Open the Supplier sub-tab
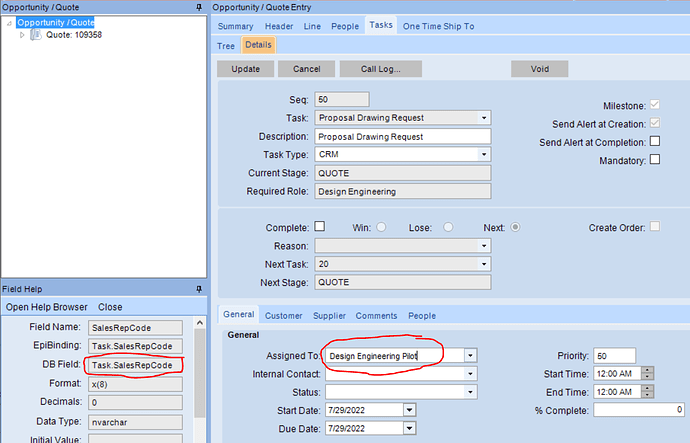The width and height of the screenshot is (690, 443). tap(329, 316)
